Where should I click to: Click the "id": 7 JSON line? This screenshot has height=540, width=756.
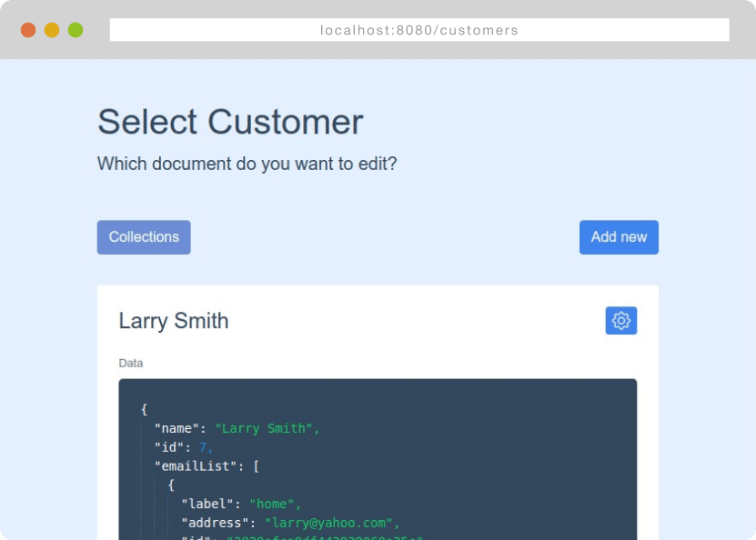[184, 447]
